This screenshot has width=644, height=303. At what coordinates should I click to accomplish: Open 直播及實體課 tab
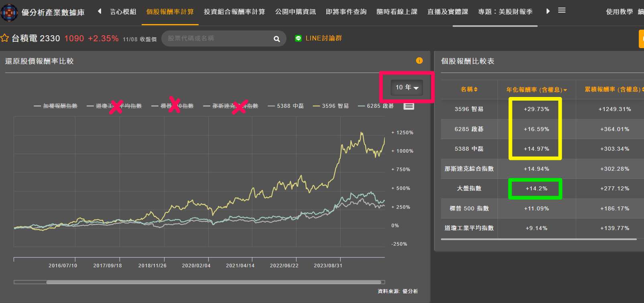tap(447, 12)
